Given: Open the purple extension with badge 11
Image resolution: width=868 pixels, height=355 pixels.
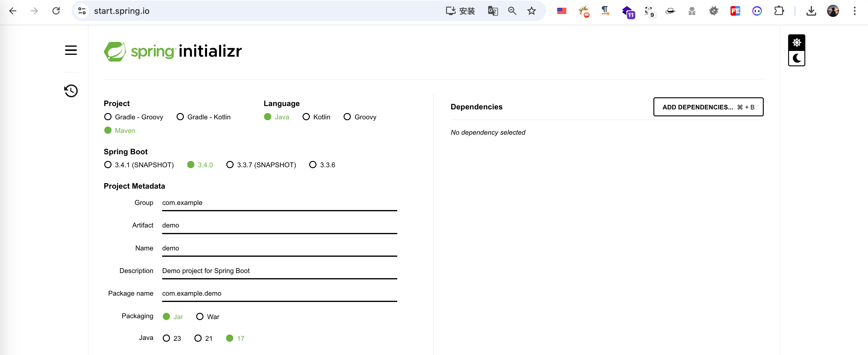Looking at the screenshot, I should point(628,12).
